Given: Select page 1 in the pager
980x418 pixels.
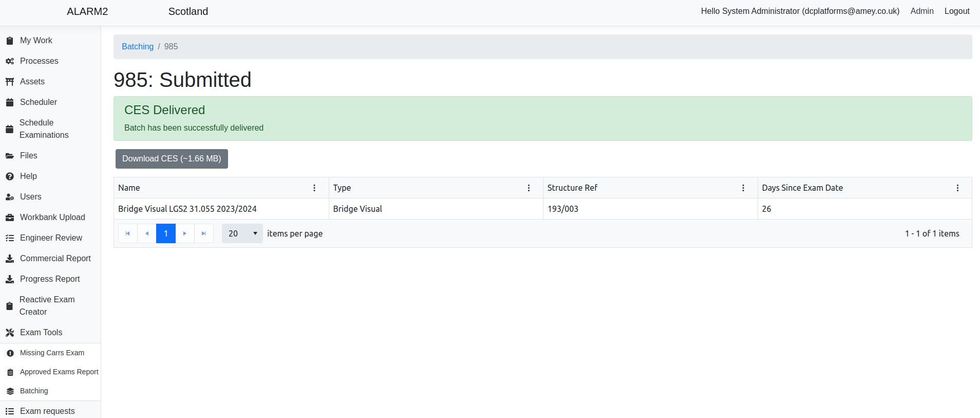Looking at the screenshot, I should pos(166,233).
